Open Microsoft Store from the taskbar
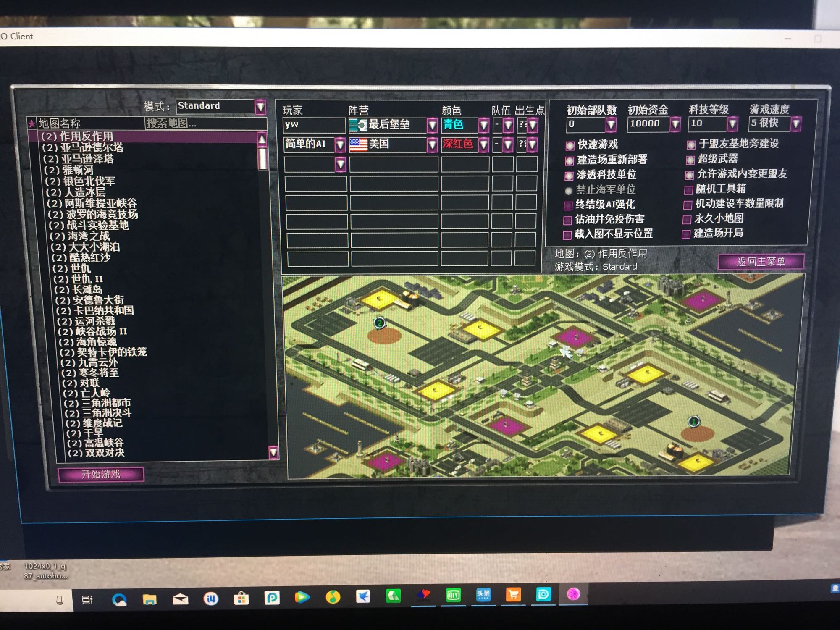840x630 pixels. [x=241, y=598]
